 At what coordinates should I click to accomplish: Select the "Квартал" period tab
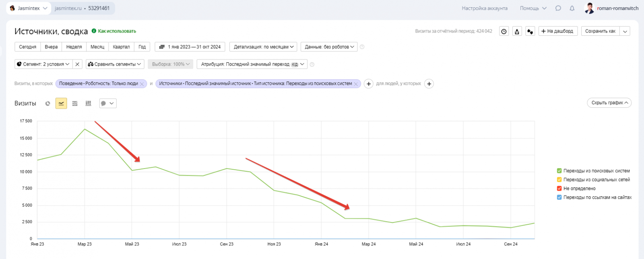[121, 47]
